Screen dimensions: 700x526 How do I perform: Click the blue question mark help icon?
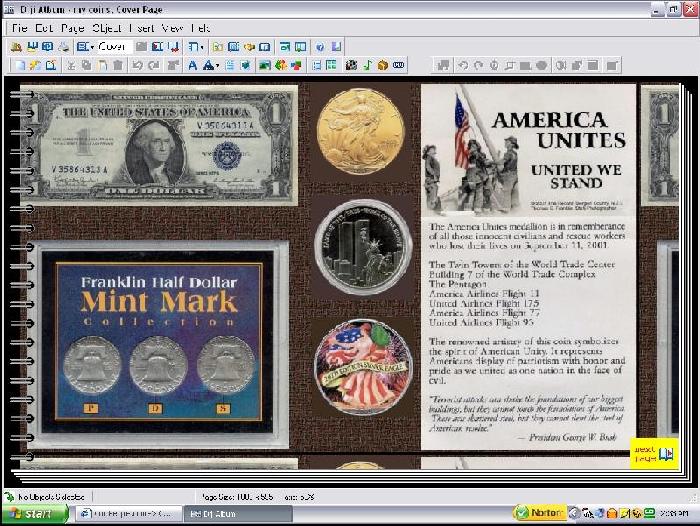pyautogui.click(x=320, y=46)
